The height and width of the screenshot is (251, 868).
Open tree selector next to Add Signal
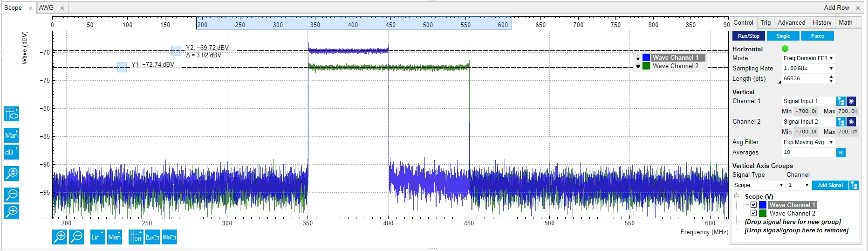854,185
